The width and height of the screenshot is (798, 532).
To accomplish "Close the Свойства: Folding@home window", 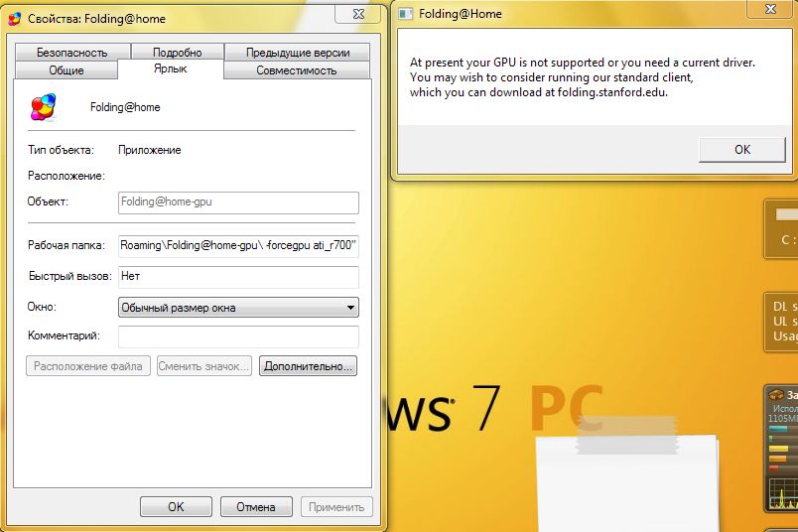I will (358, 14).
